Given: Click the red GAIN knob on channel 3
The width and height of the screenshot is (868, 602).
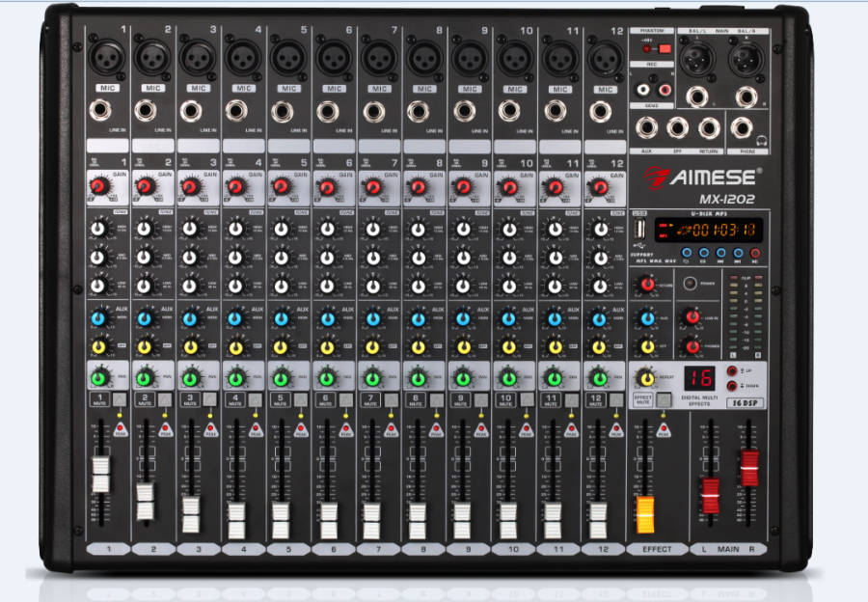Looking at the screenshot, I should [190, 186].
